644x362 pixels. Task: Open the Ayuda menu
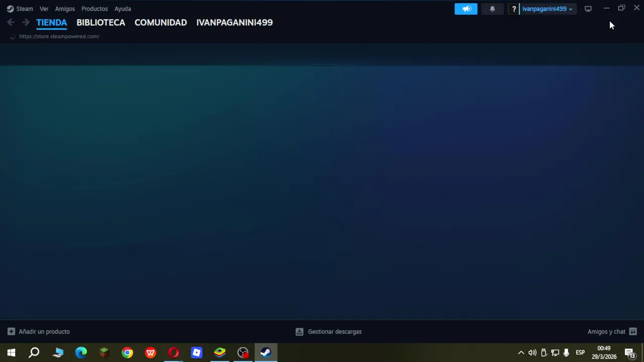click(x=123, y=9)
